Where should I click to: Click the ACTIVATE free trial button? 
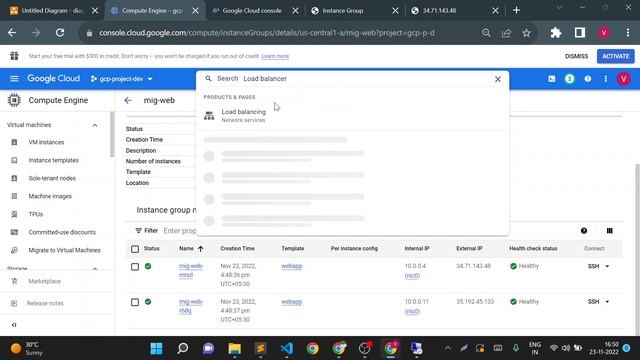tap(616, 56)
